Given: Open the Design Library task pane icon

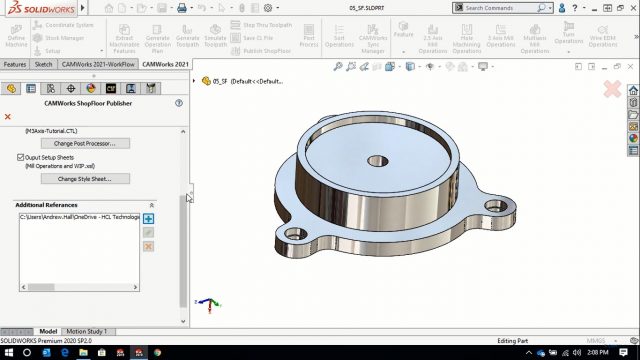Looking at the screenshot, I should click(x=633, y=102).
